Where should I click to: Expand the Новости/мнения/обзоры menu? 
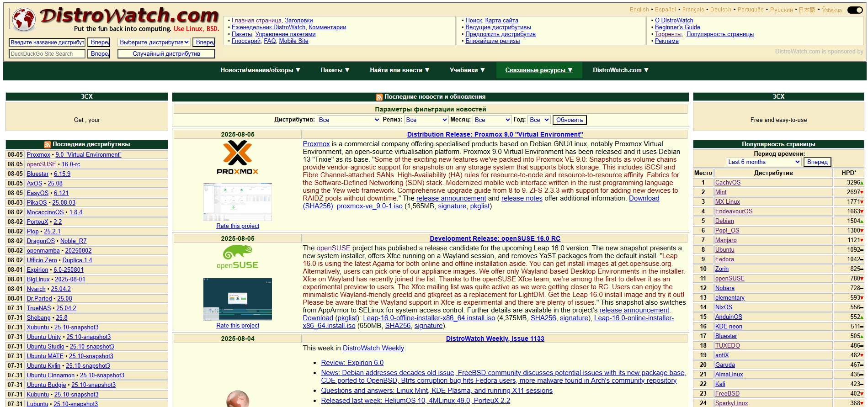pos(260,70)
